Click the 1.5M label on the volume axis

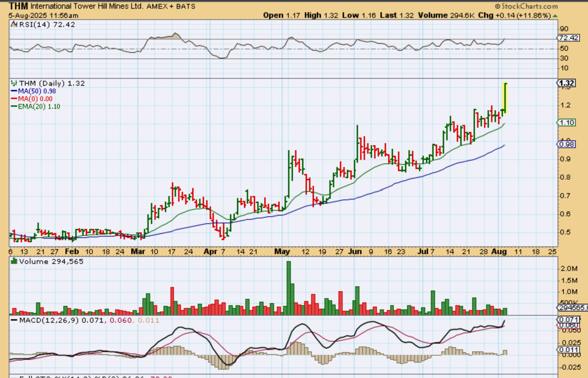[x=569, y=280]
